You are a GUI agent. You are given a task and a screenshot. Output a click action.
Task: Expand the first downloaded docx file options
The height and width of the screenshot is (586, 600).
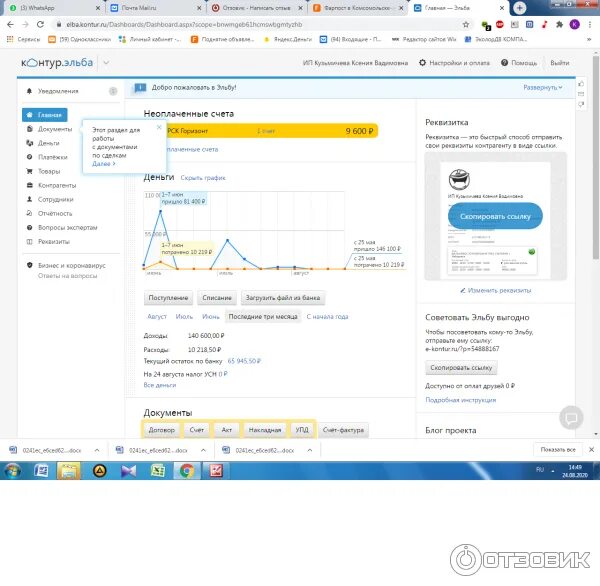coord(97,450)
